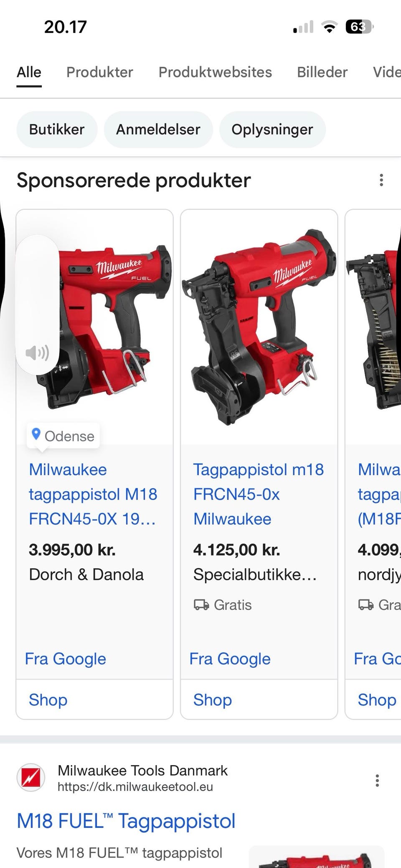The width and height of the screenshot is (401, 868).
Task: Open sponsored products three-dot options menu
Action: pos(381,180)
